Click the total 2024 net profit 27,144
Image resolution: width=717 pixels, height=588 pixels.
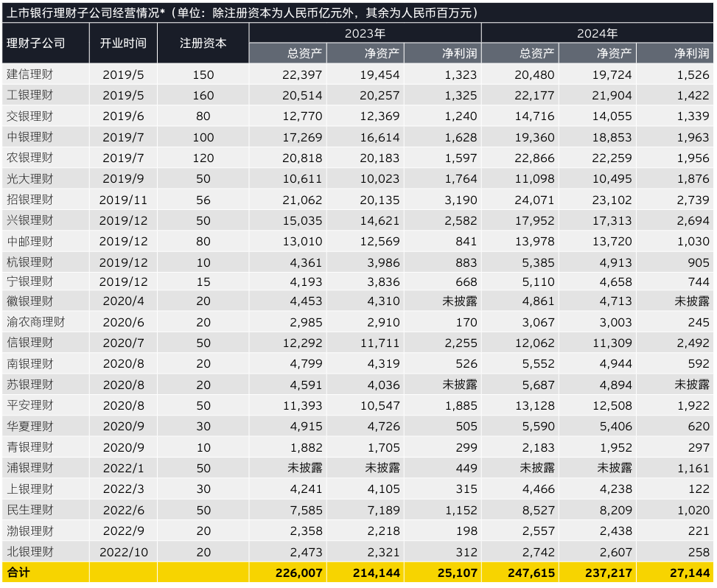[687, 573]
